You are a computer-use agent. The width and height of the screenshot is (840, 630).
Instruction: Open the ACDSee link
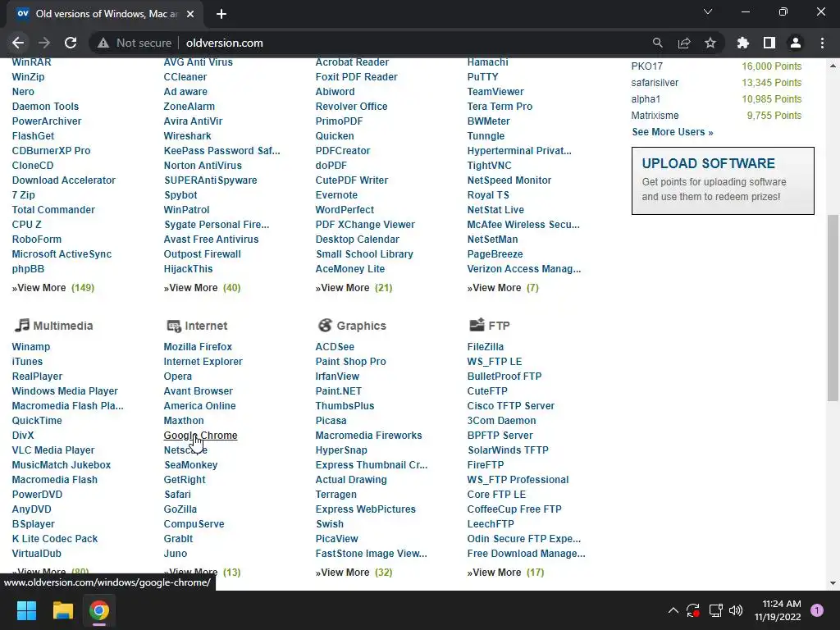coord(335,347)
